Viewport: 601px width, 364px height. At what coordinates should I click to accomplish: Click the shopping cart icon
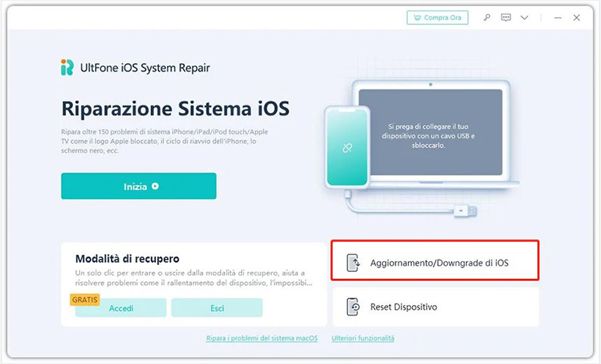pyautogui.click(x=417, y=18)
